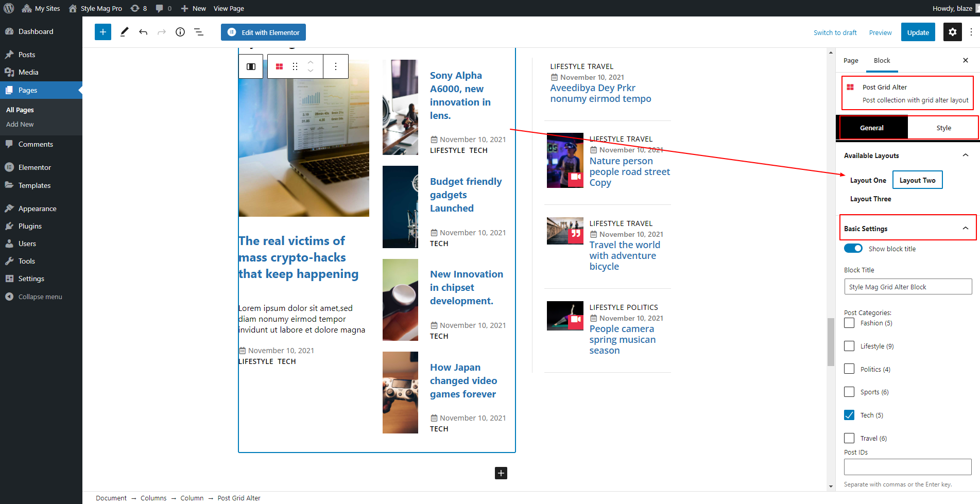This screenshot has width=980, height=504.
Task: Click the Block Title text field
Action: click(x=907, y=287)
